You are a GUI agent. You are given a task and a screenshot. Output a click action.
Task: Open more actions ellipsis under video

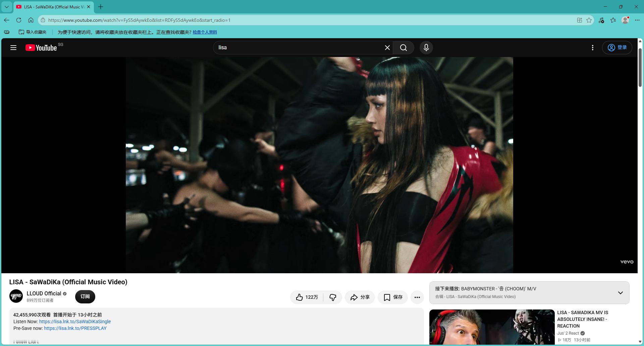pos(417,297)
